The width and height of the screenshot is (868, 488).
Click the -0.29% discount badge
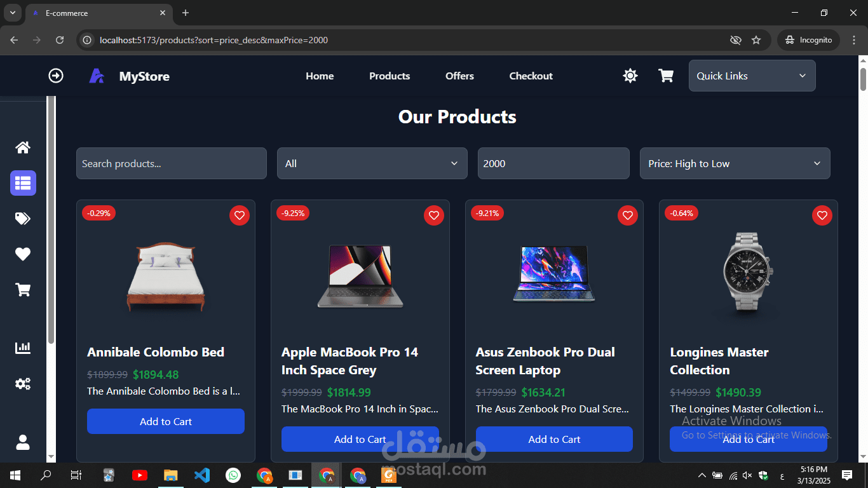(x=98, y=213)
